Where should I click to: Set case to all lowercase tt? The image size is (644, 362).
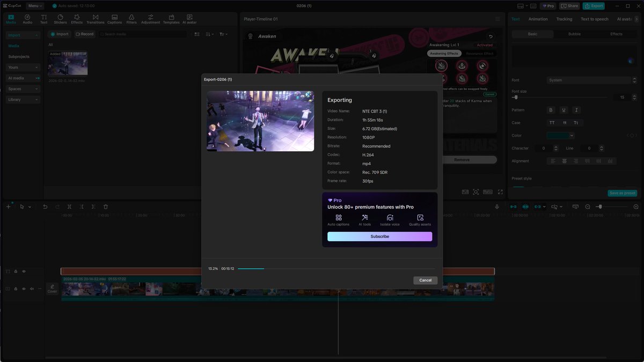(565, 123)
